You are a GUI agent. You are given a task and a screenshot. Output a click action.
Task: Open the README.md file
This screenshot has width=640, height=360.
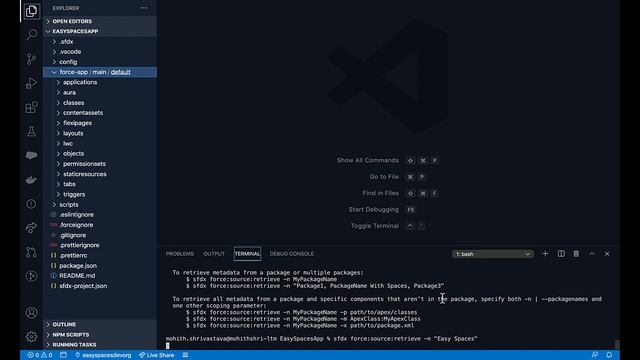pyautogui.click(x=100, y=276)
